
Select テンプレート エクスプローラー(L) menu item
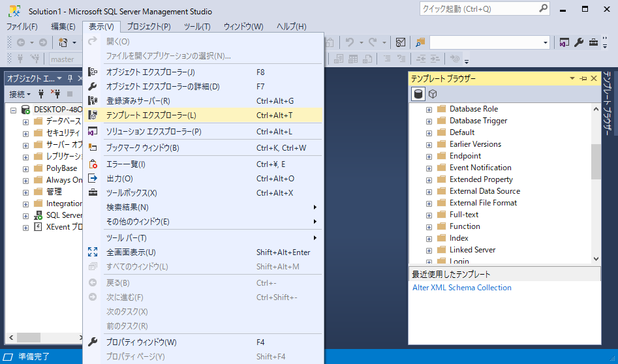coord(203,115)
